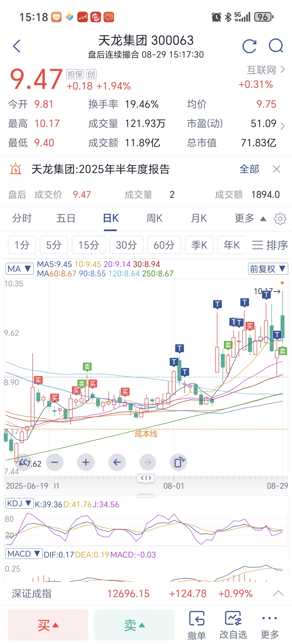
Task: Tap the 成本线 cost line label
Action: coord(146,434)
